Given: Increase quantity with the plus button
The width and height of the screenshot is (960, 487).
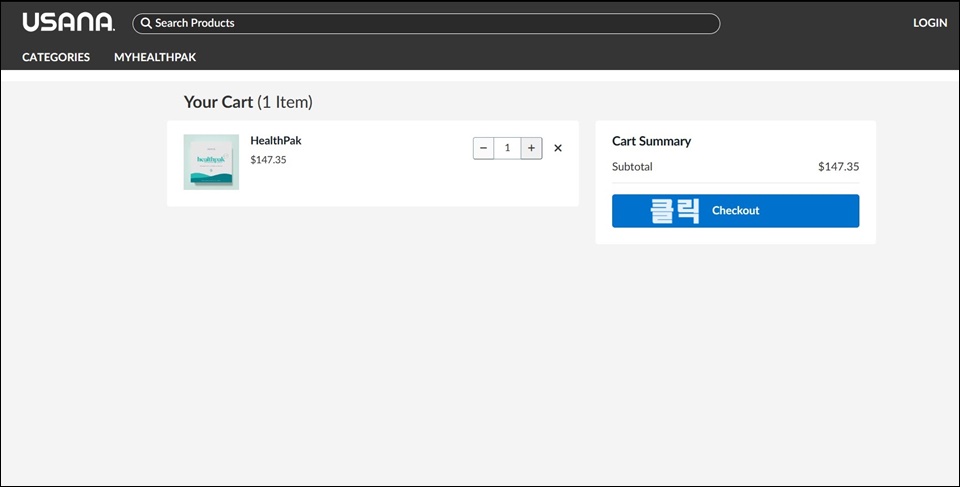Looking at the screenshot, I should point(531,148).
